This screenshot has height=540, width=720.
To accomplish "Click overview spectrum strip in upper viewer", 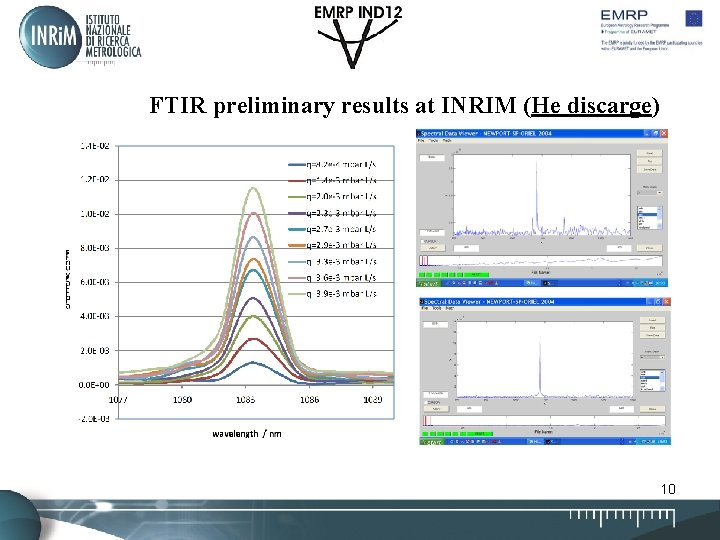I will (541, 261).
